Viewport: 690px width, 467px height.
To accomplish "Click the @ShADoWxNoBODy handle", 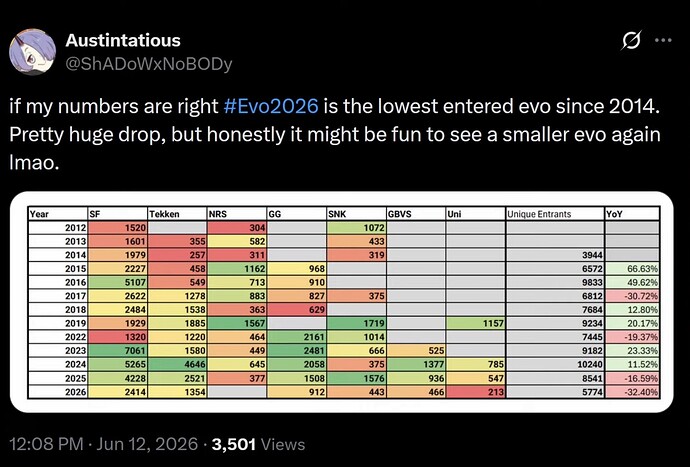I will point(149,64).
